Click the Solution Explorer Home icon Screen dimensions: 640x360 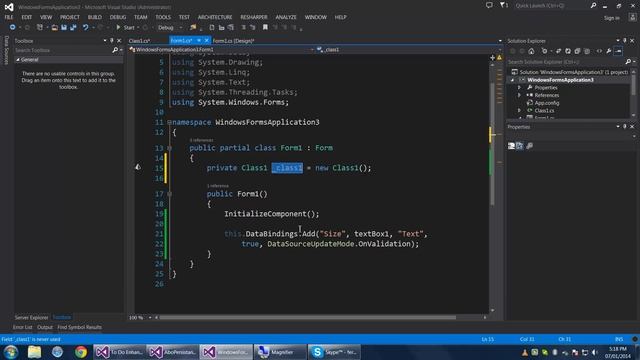click(x=531, y=51)
